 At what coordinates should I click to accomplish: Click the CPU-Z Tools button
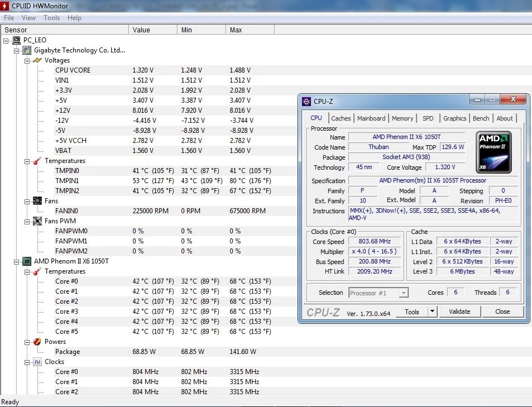click(x=412, y=312)
